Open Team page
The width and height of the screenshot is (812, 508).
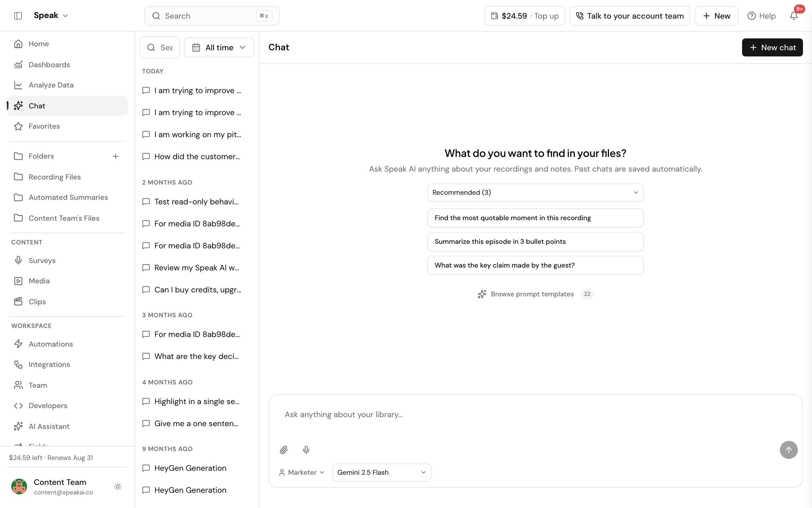click(67, 385)
